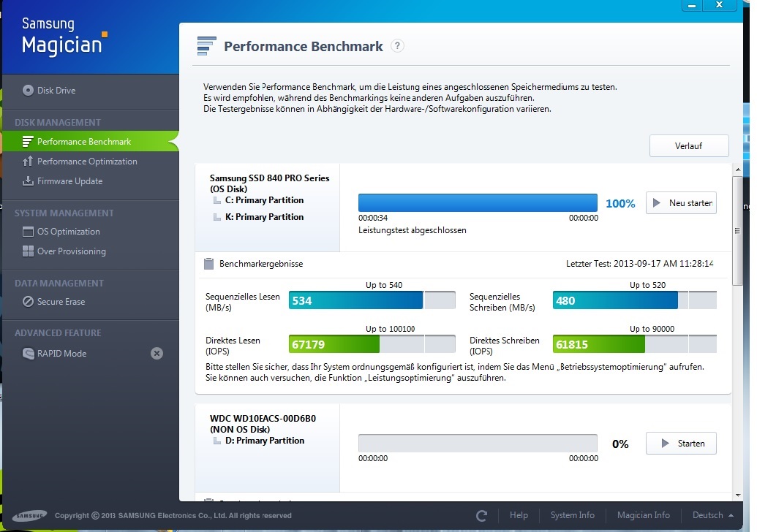Image resolution: width=757 pixels, height=532 pixels.
Task: Open the Disk Drive section
Action: 56,90
